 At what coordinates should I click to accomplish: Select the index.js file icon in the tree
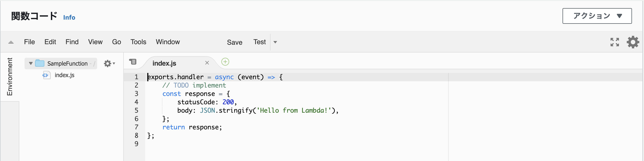(46, 75)
